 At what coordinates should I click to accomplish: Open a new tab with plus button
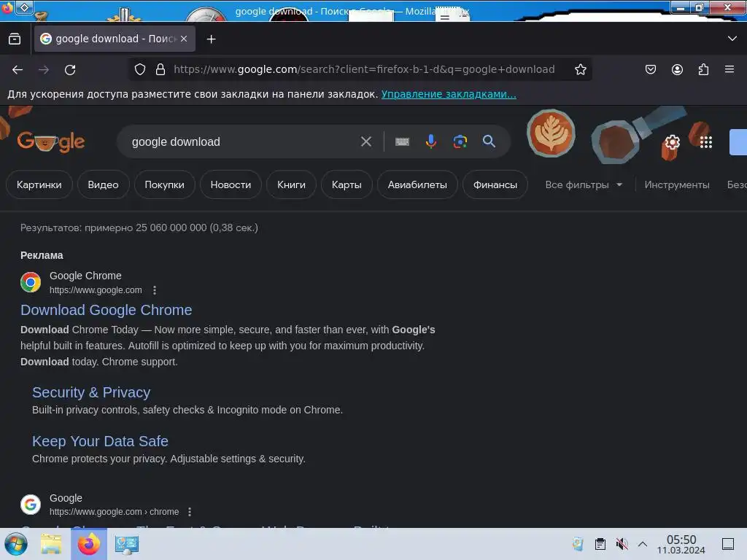pyautogui.click(x=211, y=39)
